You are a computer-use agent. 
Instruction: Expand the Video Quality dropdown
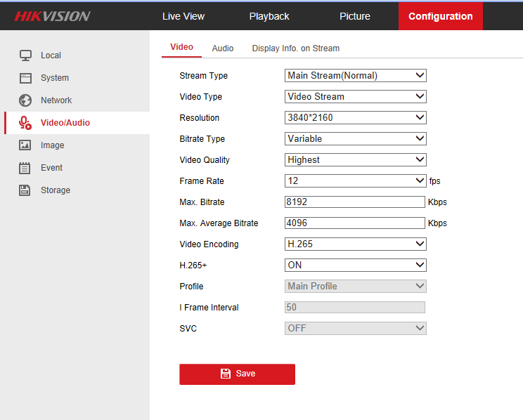coord(356,160)
